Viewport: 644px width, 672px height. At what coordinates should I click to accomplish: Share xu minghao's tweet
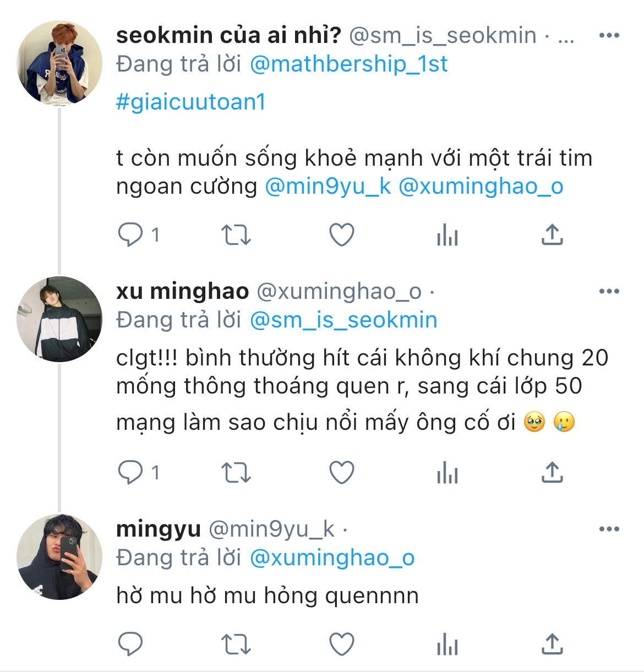point(552,473)
